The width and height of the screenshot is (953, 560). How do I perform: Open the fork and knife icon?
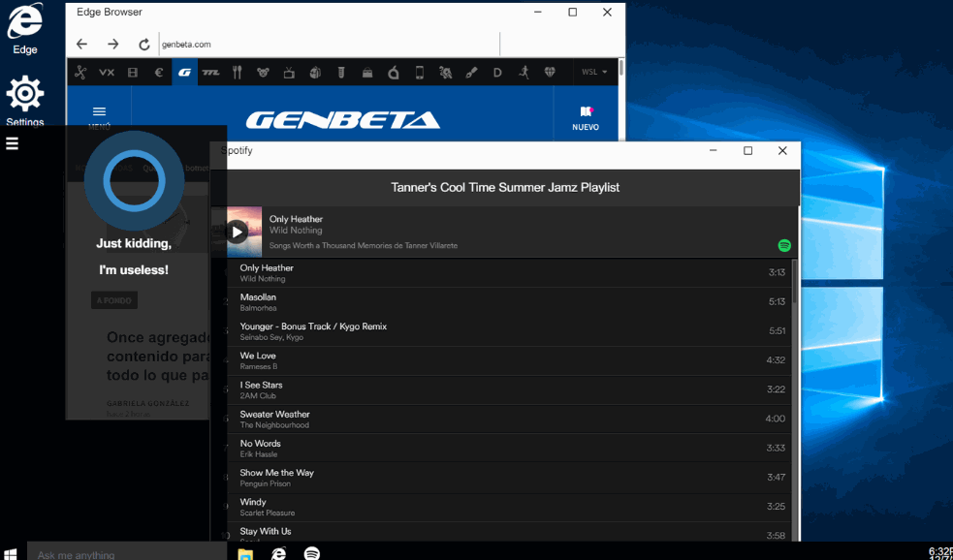237,73
